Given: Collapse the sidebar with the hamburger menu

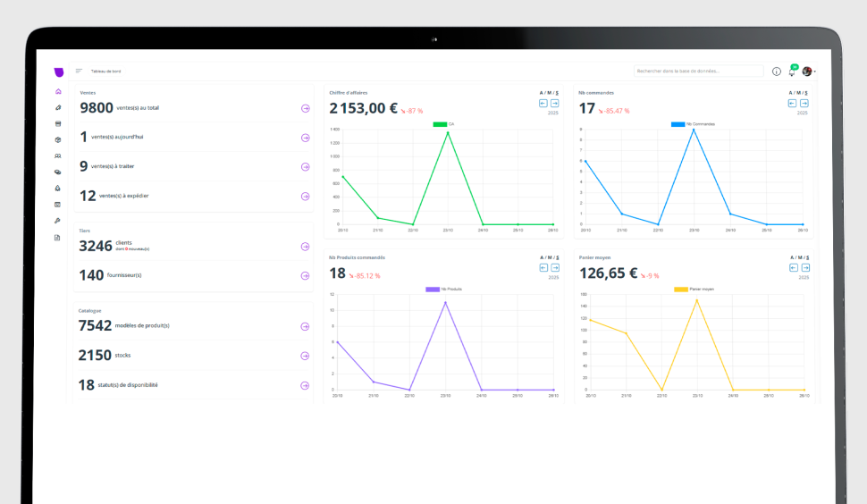Looking at the screenshot, I should pyautogui.click(x=79, y=71).
